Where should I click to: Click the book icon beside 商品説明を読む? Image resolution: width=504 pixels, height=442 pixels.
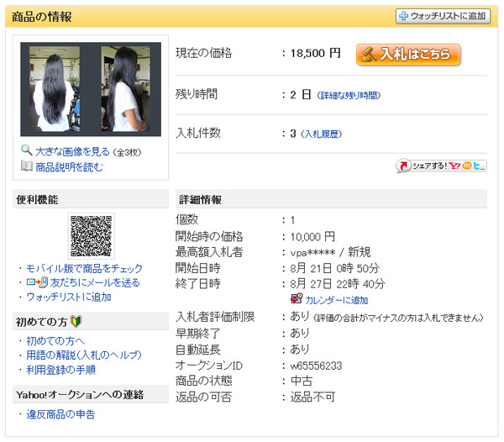coord(27,166)
